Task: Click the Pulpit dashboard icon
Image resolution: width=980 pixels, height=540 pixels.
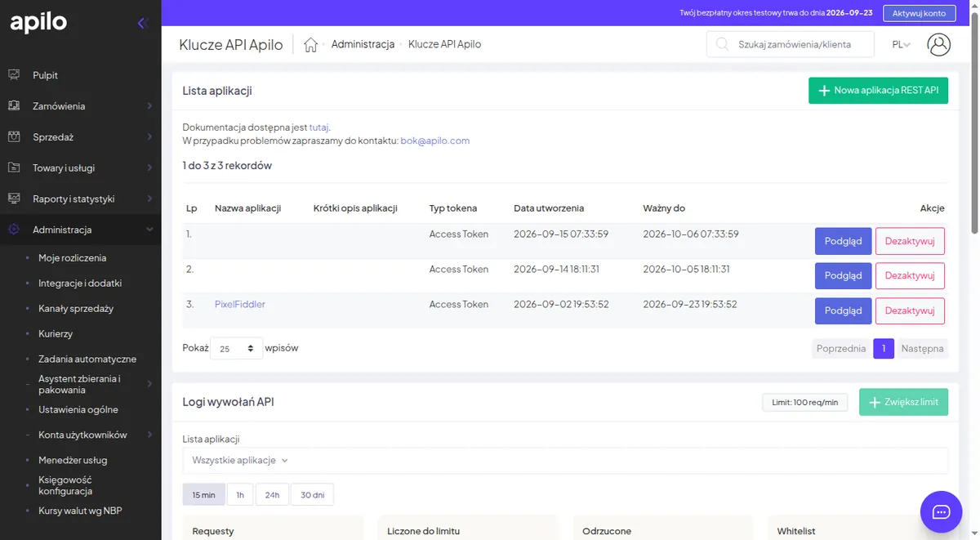Action: pos(14,75)
